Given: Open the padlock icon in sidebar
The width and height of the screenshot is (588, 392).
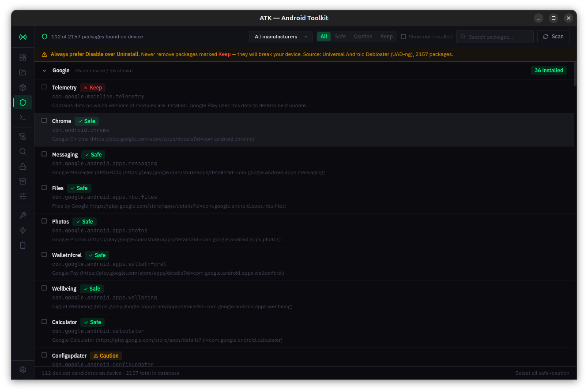Looking at the screenshot, I should (x=23, y=166).
